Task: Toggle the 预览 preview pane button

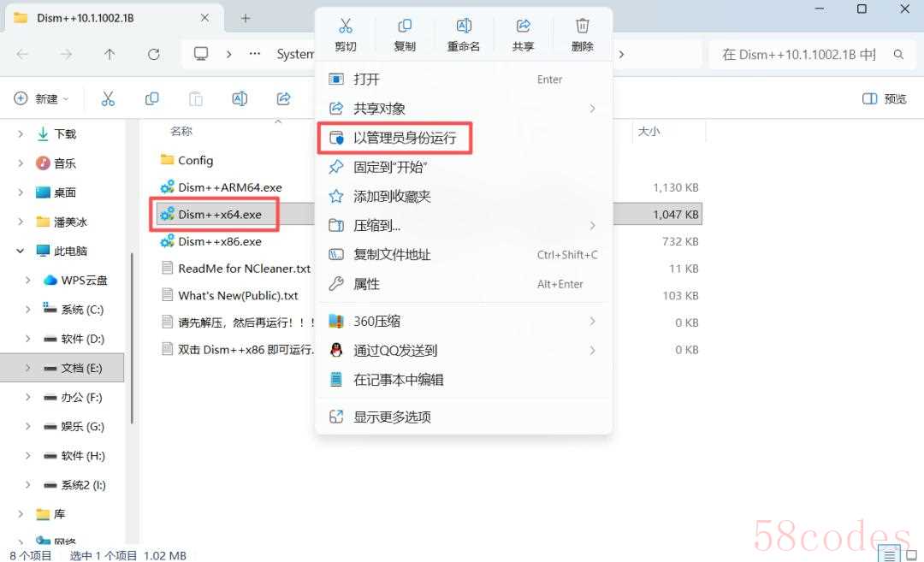Action: [x=884, y=98]
